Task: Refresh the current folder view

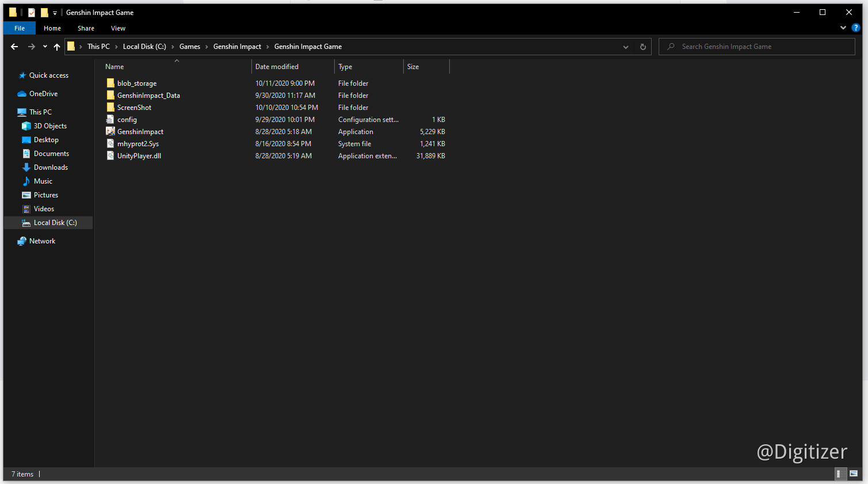Action: click(643, 47)
